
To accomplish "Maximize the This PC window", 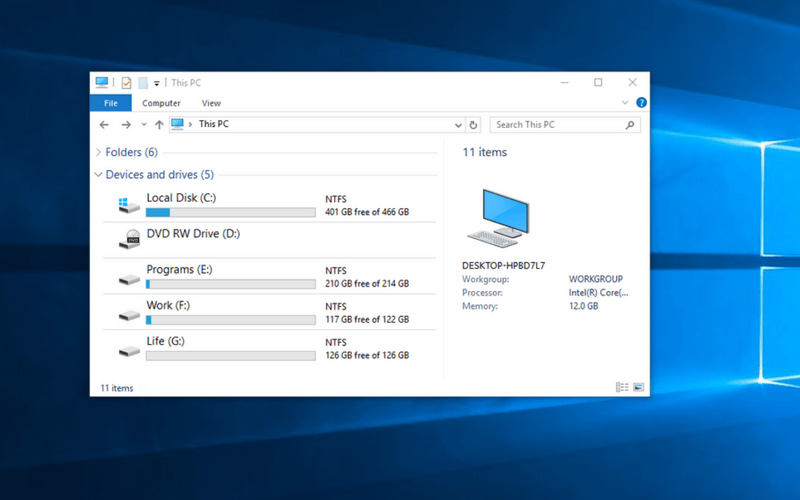I will [x=598, y=83].
